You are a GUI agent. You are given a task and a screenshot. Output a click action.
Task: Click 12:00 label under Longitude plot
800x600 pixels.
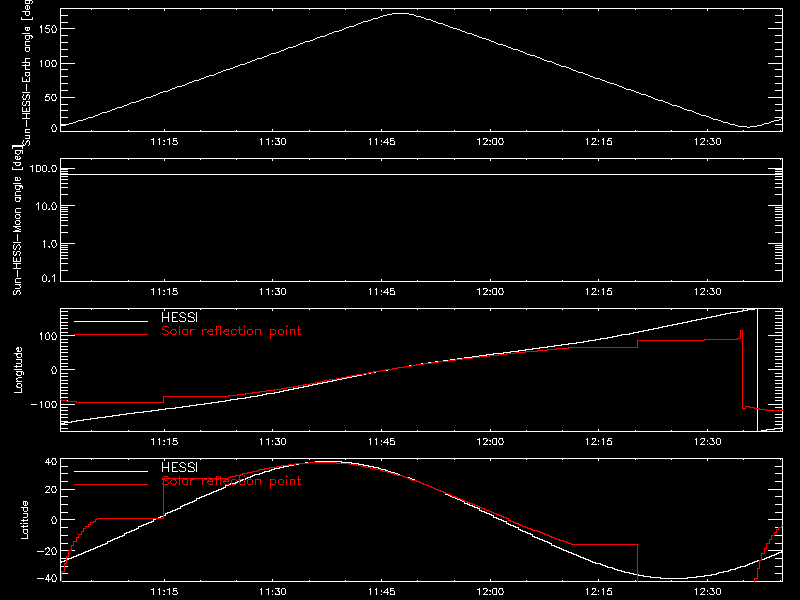490,442
